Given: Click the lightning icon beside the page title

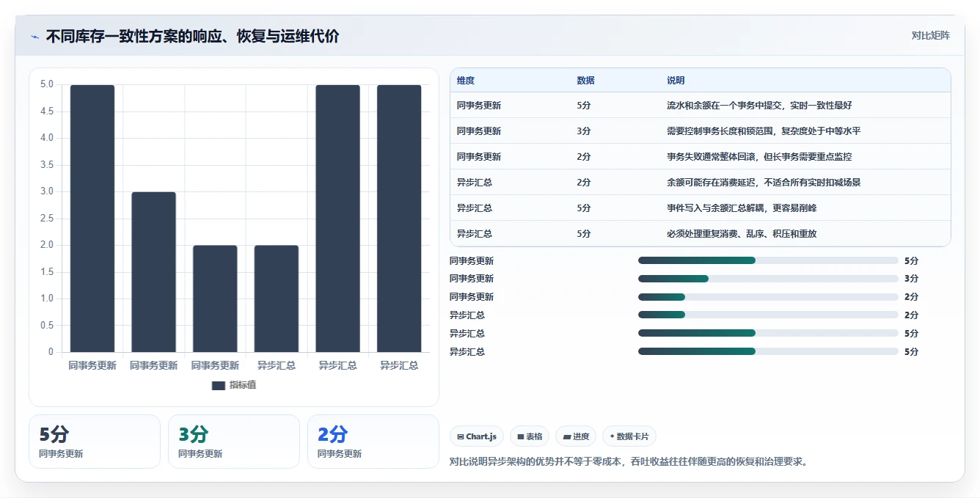Looking at the screenshot, I should tap(34, 37).
